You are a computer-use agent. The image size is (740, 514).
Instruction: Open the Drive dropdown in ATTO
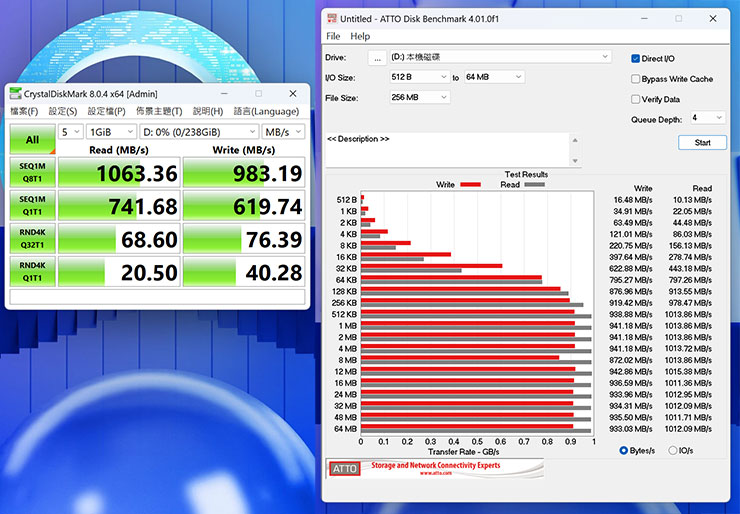click(500, 57)
